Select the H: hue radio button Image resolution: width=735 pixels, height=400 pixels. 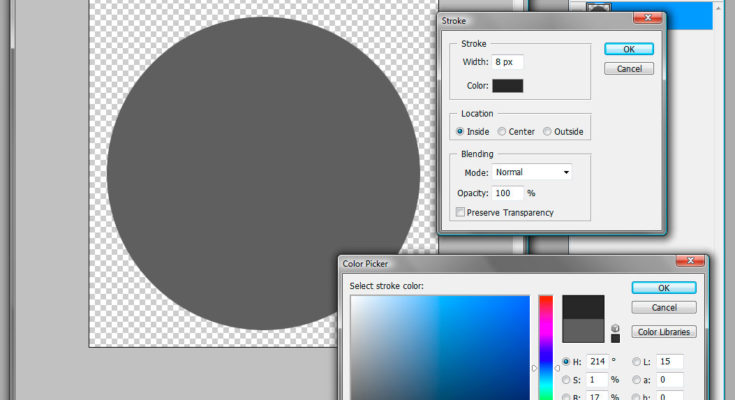566,362
